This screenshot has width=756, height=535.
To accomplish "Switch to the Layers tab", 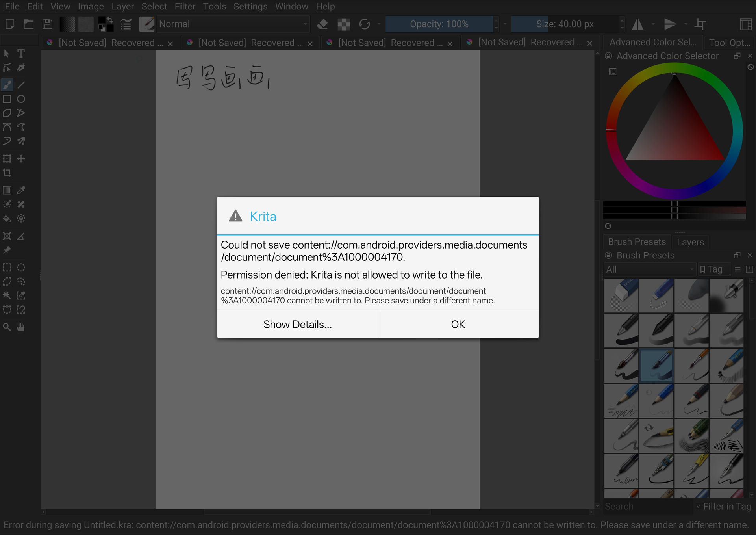I will [x=690, y=242].
